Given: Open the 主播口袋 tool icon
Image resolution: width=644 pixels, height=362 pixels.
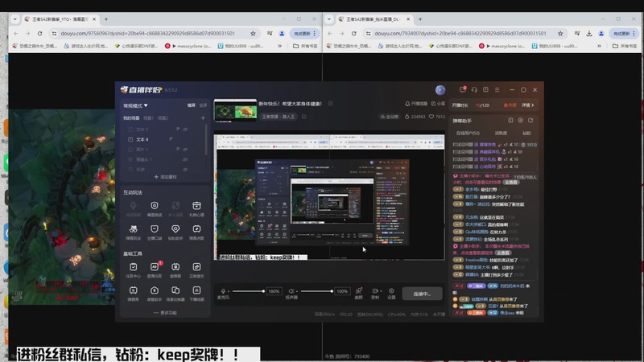Looking at the screenshot, I should (x=155, y=229).
